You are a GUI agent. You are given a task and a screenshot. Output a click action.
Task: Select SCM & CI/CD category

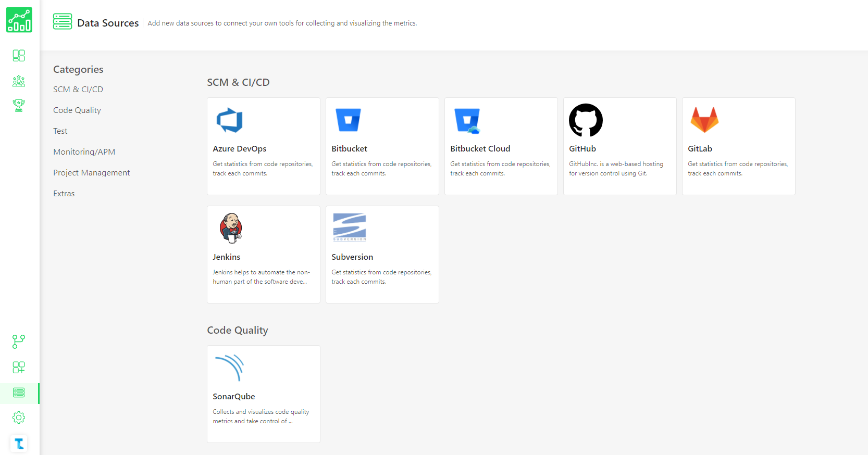click(78, 90)
